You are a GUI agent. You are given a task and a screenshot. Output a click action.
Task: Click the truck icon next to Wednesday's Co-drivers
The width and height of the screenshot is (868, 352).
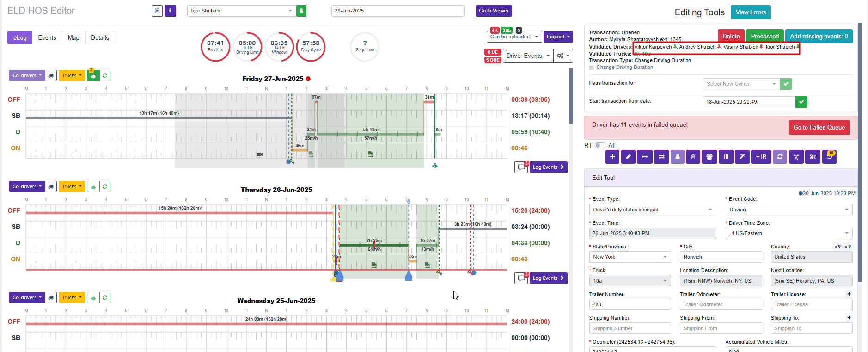click(51, 297)
